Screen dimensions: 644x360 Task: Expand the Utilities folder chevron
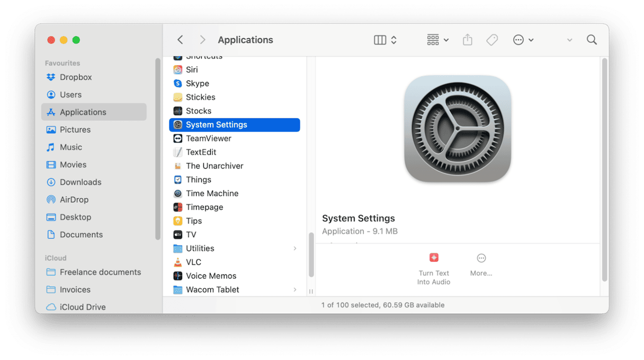[295, 248]
